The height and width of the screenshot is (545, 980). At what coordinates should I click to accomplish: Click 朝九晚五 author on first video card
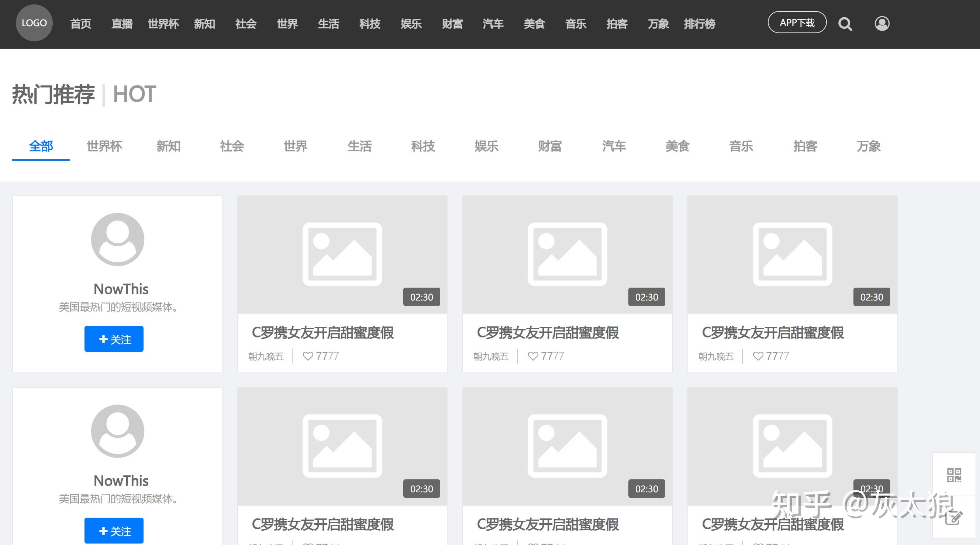[266, 356]
